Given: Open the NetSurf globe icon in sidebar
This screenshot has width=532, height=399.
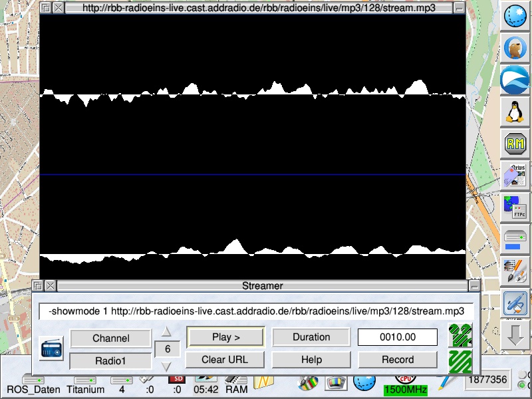Looking at the screenshot, I should [513, 17].
